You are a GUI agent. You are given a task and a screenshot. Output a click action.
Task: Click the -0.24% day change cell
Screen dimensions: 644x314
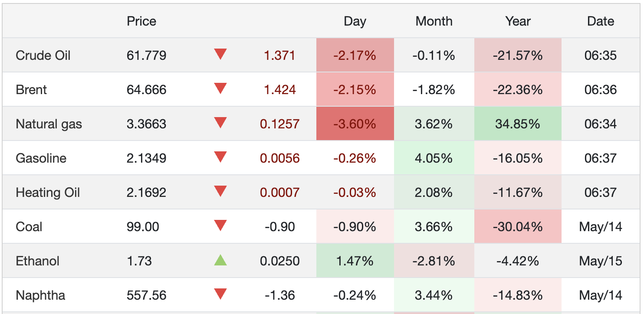pos(355,295)
